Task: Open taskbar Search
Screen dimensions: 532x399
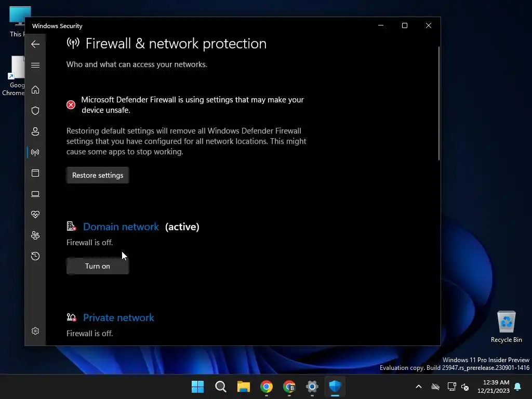Action: pyautogui.click(x=220, y=387)
